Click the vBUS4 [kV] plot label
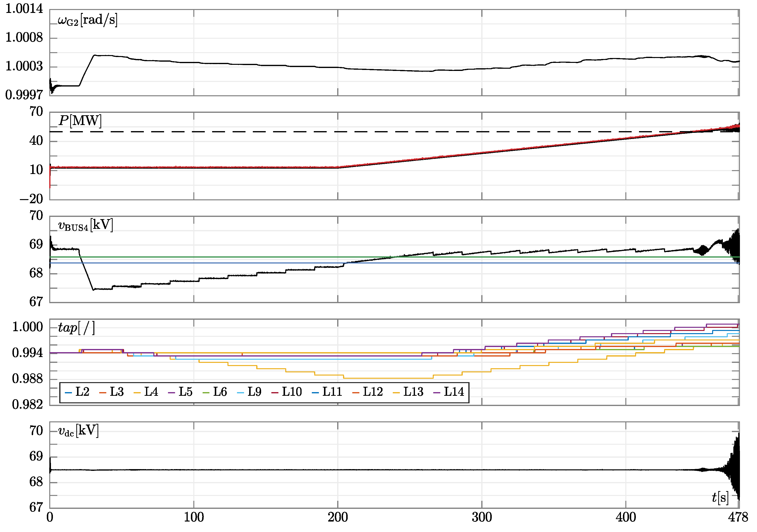Image resolution: width=757 pixels, height=532 pixels. (x=85, y=225)
